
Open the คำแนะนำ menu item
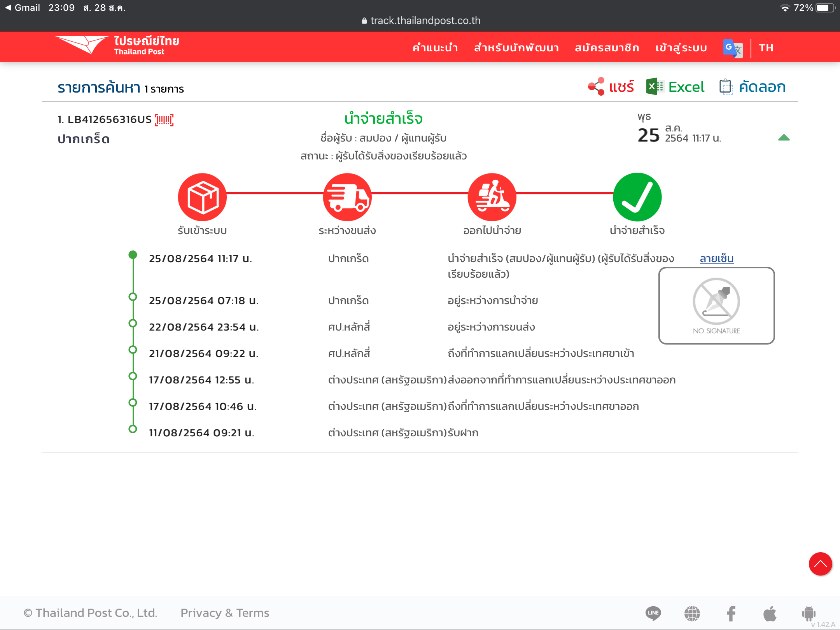(435, 48)
